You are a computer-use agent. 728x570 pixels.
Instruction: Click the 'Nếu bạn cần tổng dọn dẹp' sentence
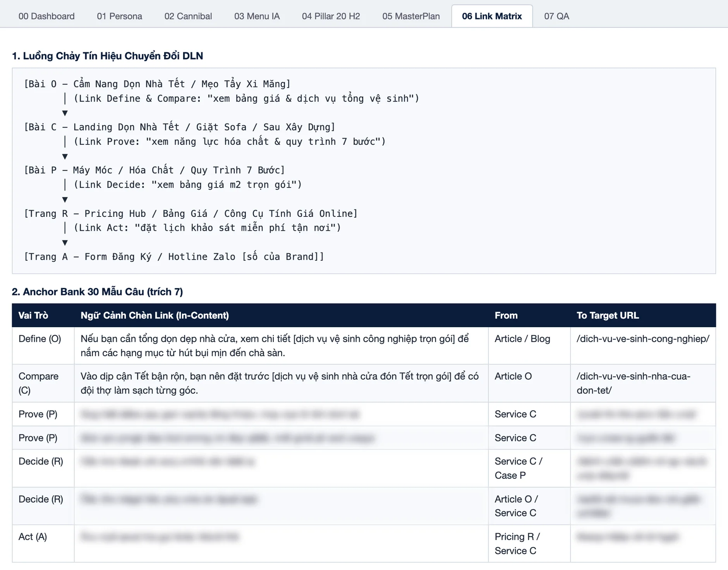point(275,346)
